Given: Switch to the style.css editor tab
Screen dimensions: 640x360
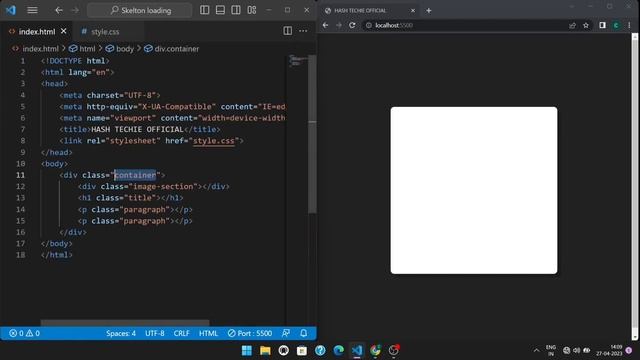Looking at the screenshot, I should click(x=105, y=31).
